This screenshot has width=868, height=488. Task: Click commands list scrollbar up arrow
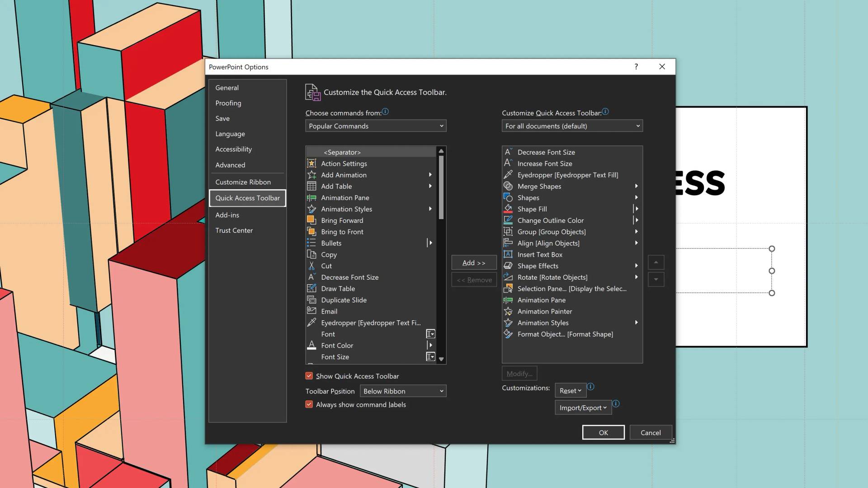pyautogui.click(x=441, y=151)
